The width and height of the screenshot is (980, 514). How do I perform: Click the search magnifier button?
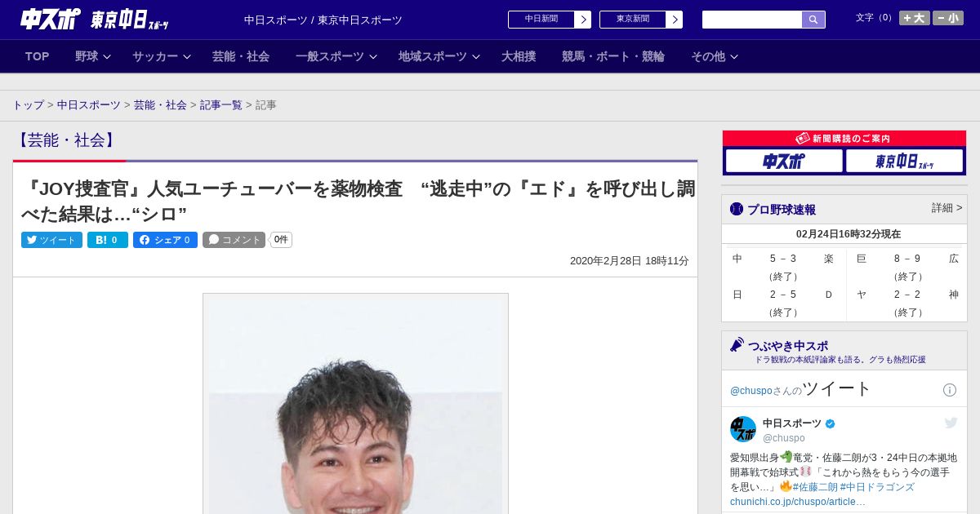813,20
